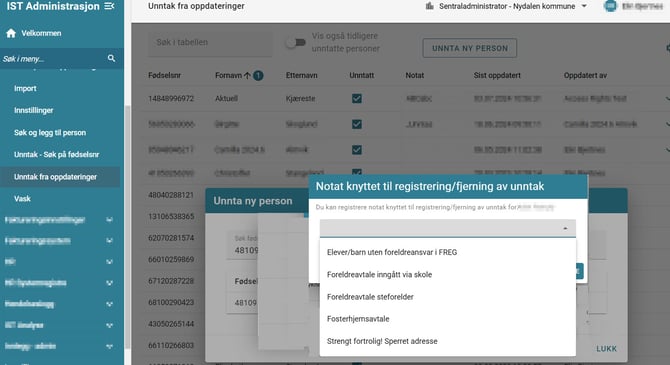Click fødselsnr 68100290423 cell
Image resolution: width=670 pixels, height=365 pixels.
click(171, 302)
